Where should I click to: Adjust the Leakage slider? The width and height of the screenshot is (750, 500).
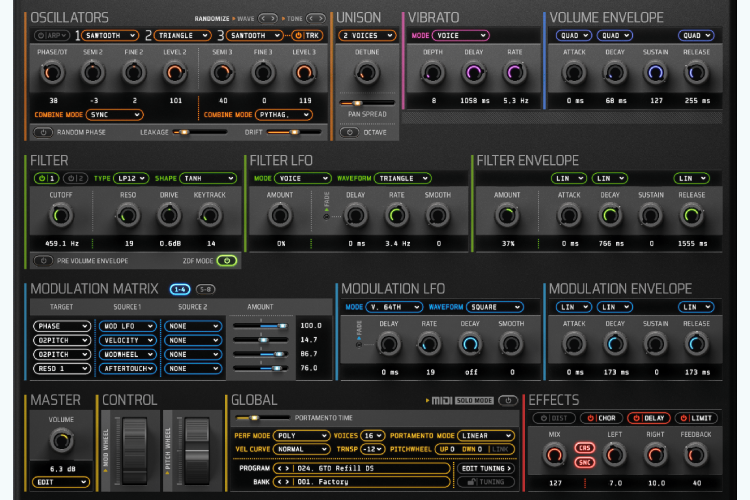point(200,132)
